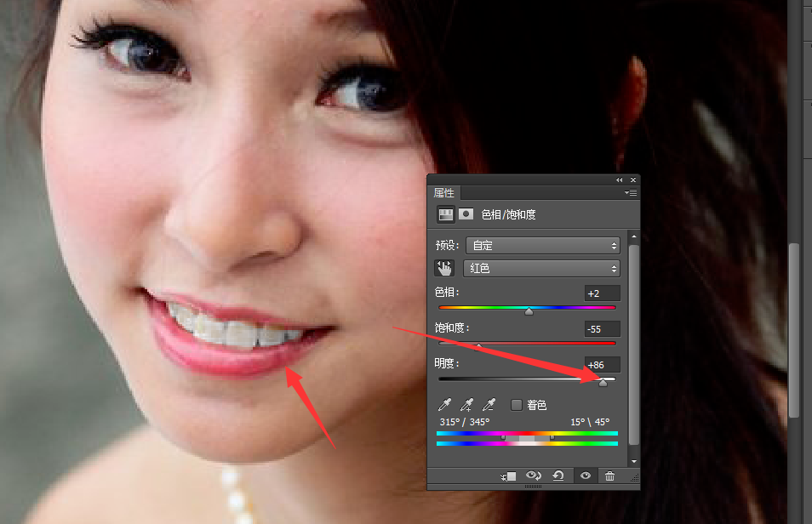
Task: Reset adjustment to defaults icon
Action: (558, 476)
